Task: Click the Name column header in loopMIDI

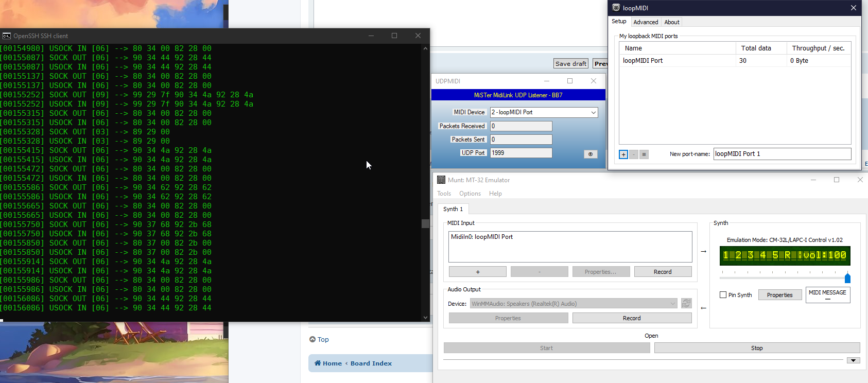Action: (678, 48)
